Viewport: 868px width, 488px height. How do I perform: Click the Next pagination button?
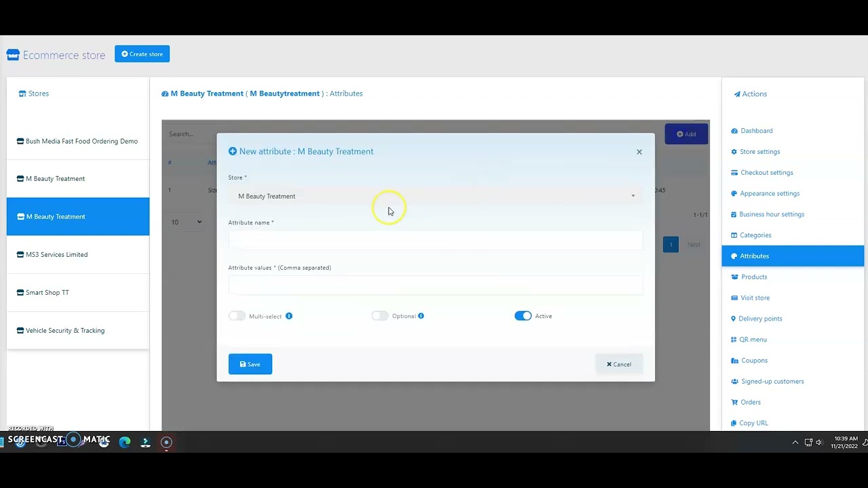tap(694, 245)
